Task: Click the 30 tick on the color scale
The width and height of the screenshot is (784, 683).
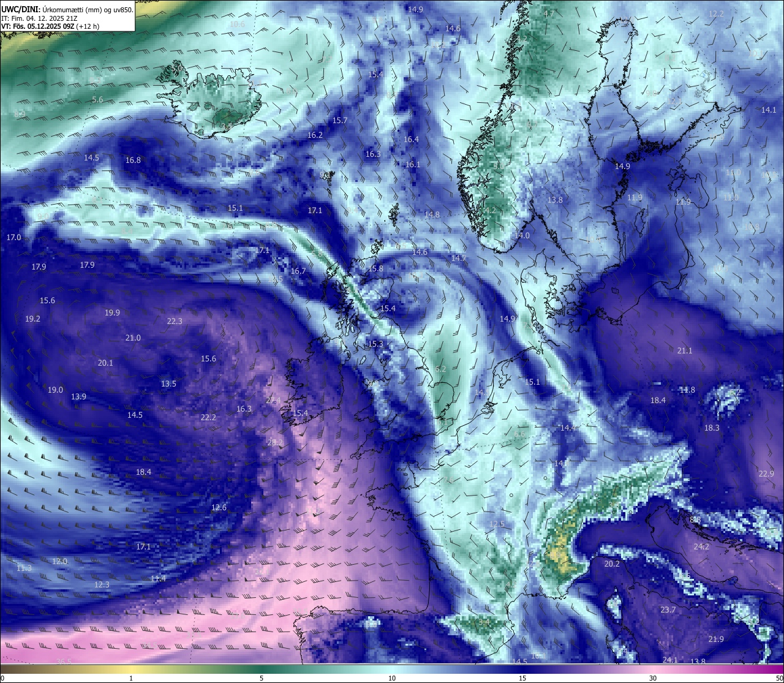Action: [653, 678]
